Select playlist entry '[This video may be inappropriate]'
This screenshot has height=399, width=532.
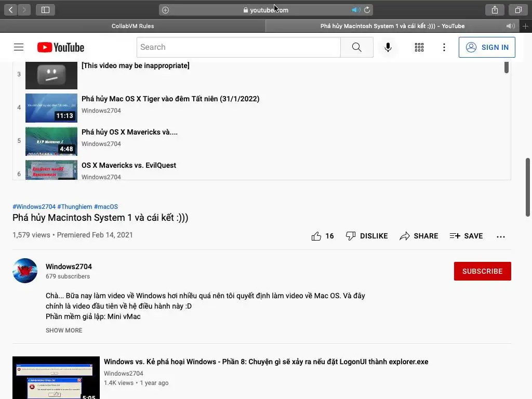click(136, 65)
